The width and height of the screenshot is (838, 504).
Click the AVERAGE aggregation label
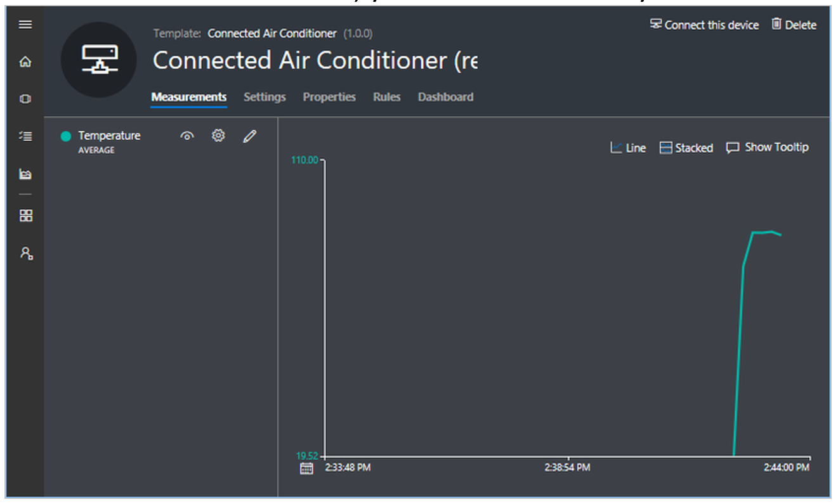point(96,150)
